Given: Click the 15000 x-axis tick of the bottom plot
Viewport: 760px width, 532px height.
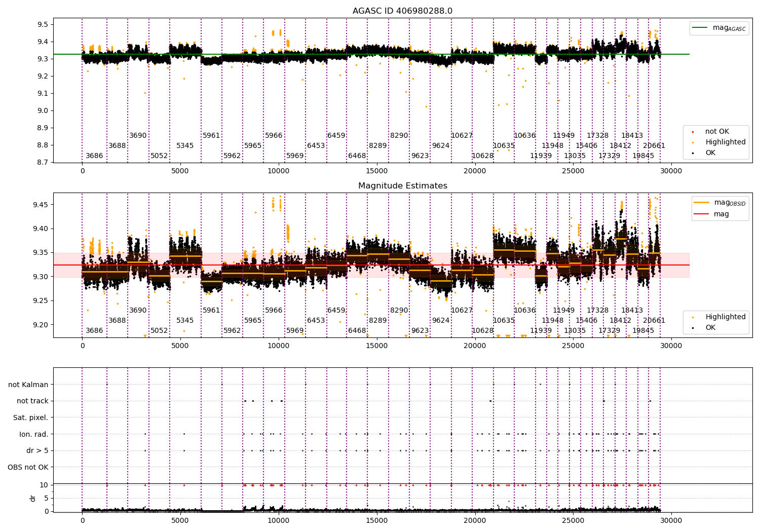Looking at the screenshot, I should point(376,520).
